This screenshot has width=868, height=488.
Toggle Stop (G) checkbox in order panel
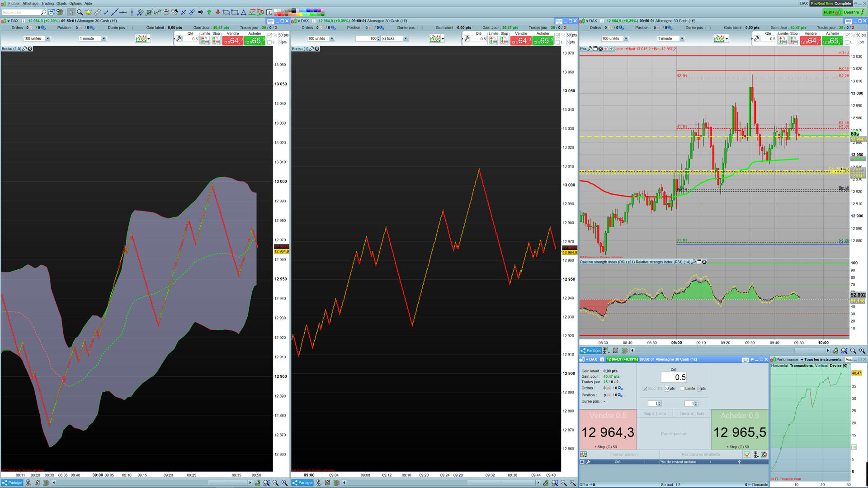[645, 389]
